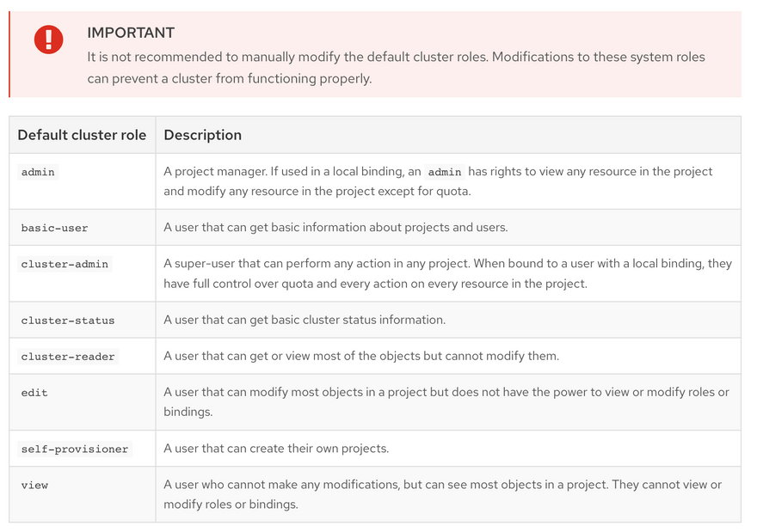Select the 'cluster-reader' role code label

point(67,356)
